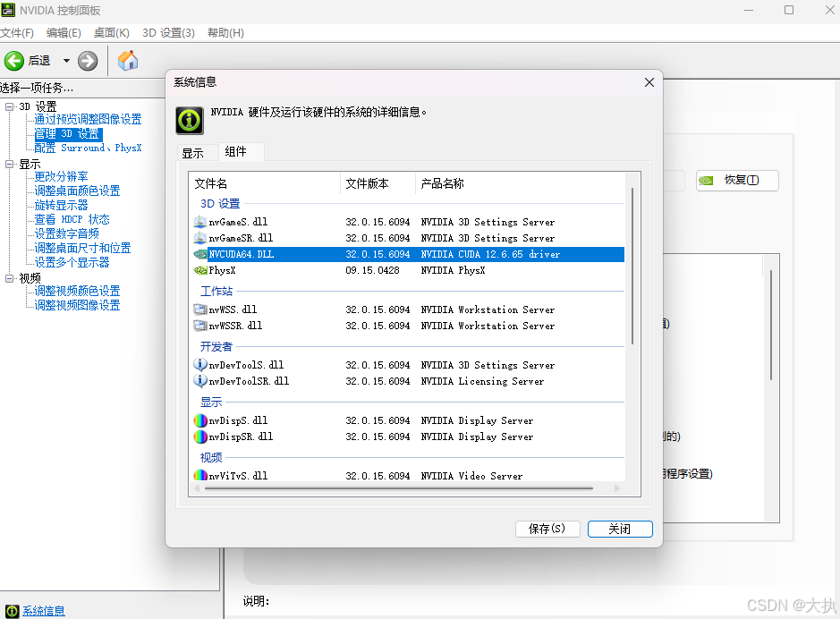Select the NVIDIA CUDA 12.6.65 driver text
The image size is (840, 619).
pos(490,254)
